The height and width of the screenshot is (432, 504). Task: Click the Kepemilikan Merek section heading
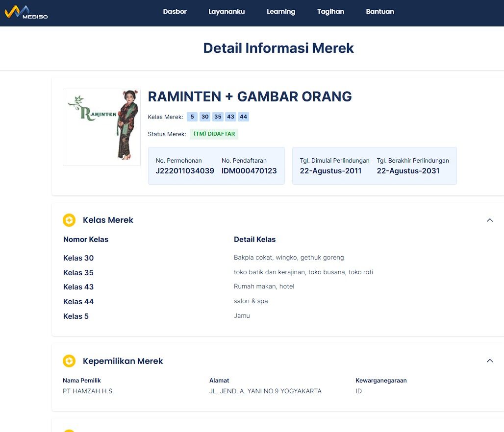123,361
